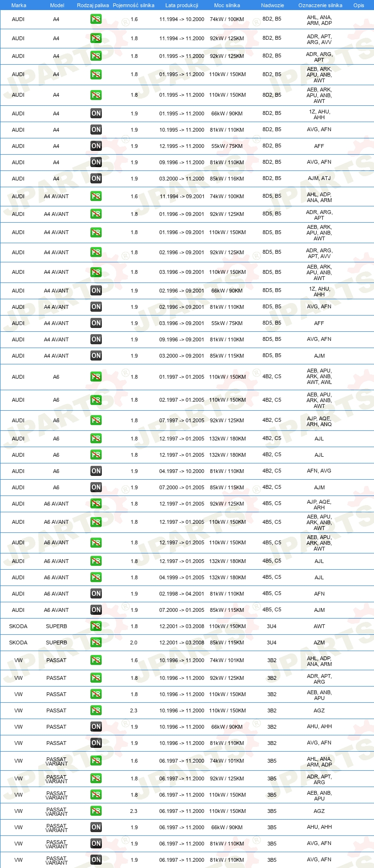374x868 pixels.
Task: Select 'SKODA' cell in the AWT engine row
Action: point(18,626)
